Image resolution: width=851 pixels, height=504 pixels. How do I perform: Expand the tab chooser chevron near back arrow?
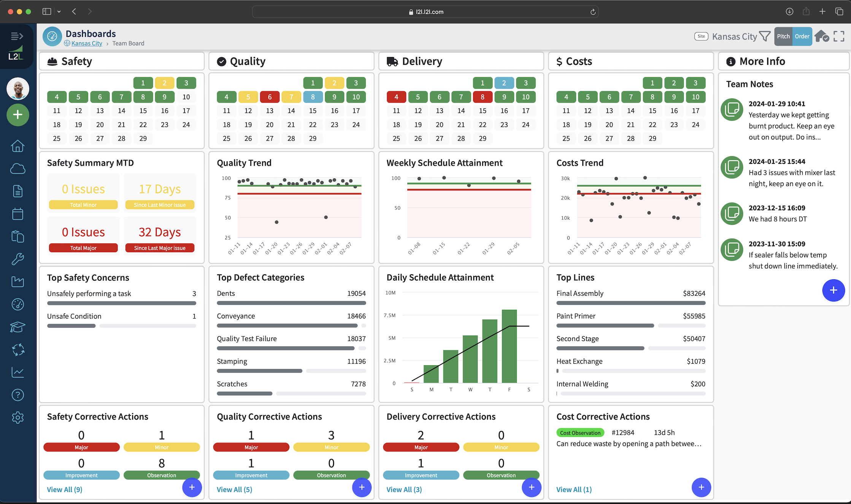click(x=59, y=11)
